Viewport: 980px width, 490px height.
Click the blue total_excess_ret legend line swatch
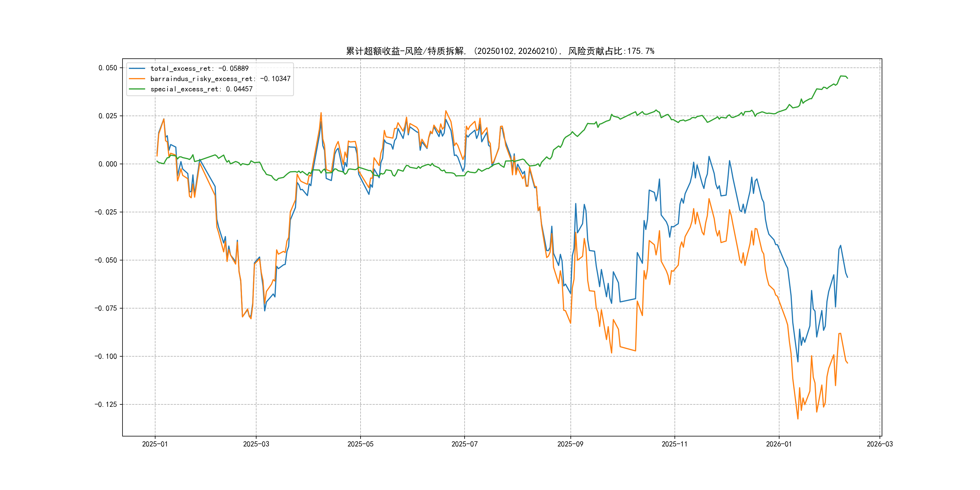pos(137,68)
